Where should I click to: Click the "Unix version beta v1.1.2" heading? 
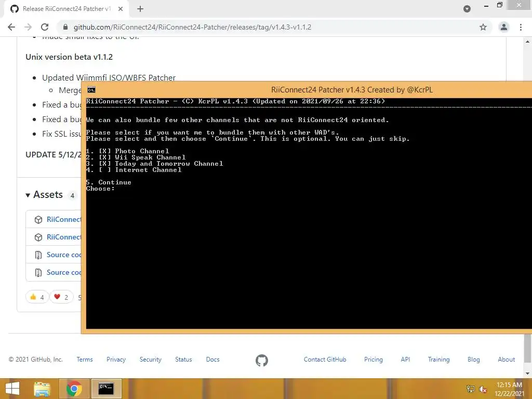coord(69,57)
